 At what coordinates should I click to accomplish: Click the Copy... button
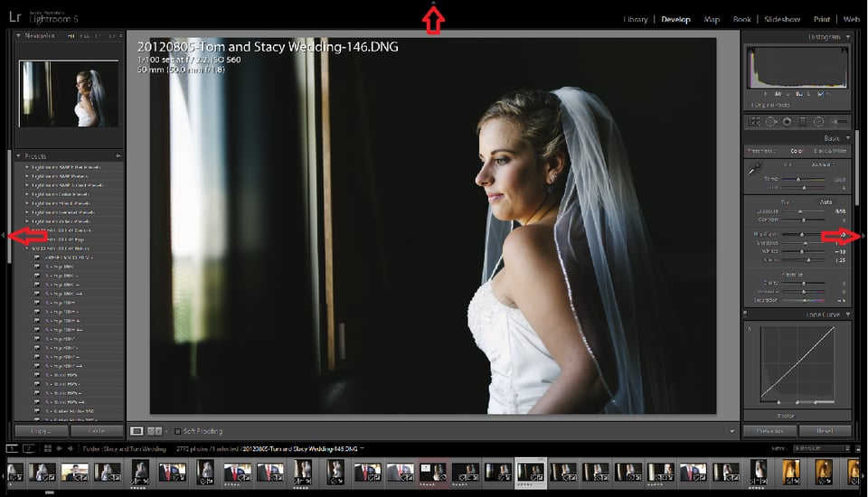(41, 431)
